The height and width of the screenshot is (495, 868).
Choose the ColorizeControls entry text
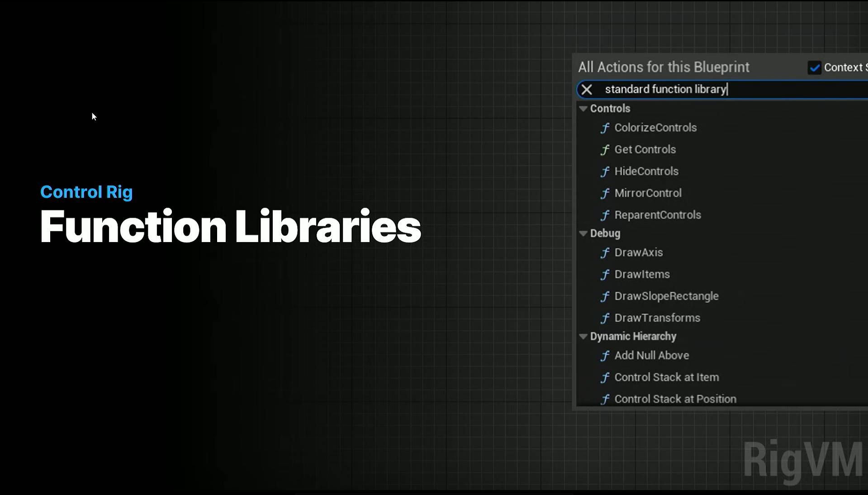[655, 128]
